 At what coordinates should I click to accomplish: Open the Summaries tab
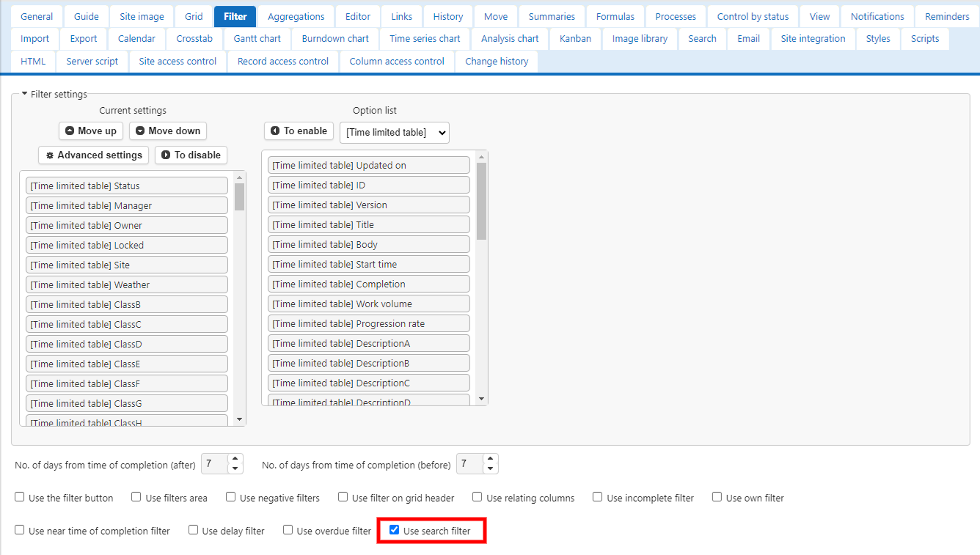[552, 16]
